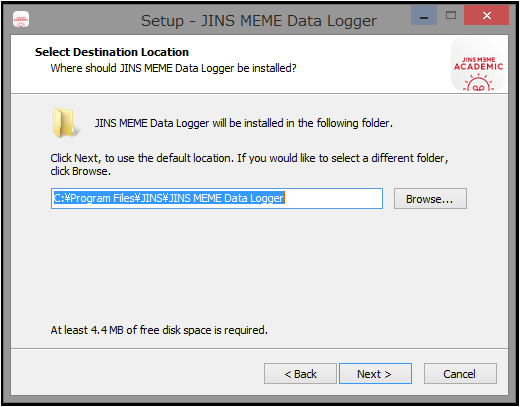The width and height of the screenshot is (520, 407).
Task: Open the Browse… folder picker
Action: coord(430,199)
